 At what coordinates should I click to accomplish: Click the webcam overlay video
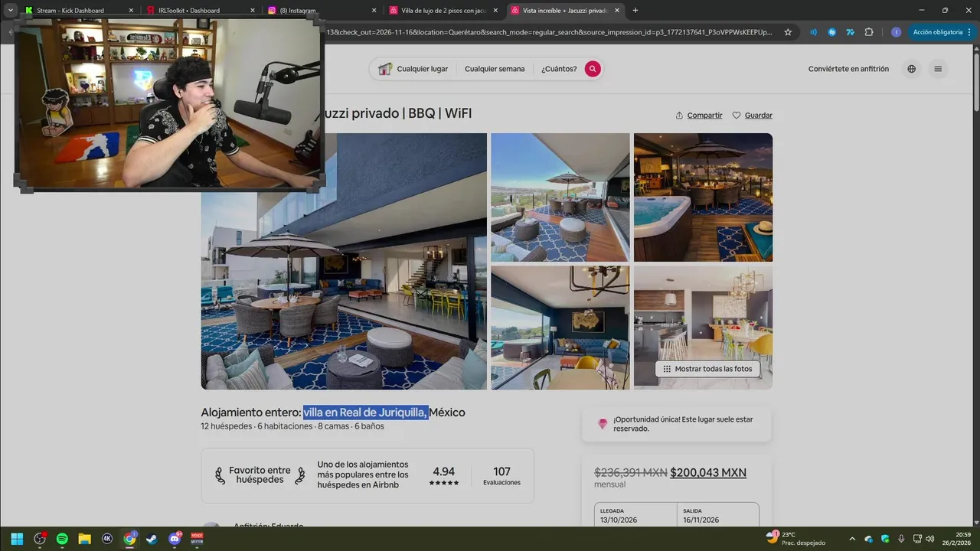pyautogui.click(x=169, y=103)
